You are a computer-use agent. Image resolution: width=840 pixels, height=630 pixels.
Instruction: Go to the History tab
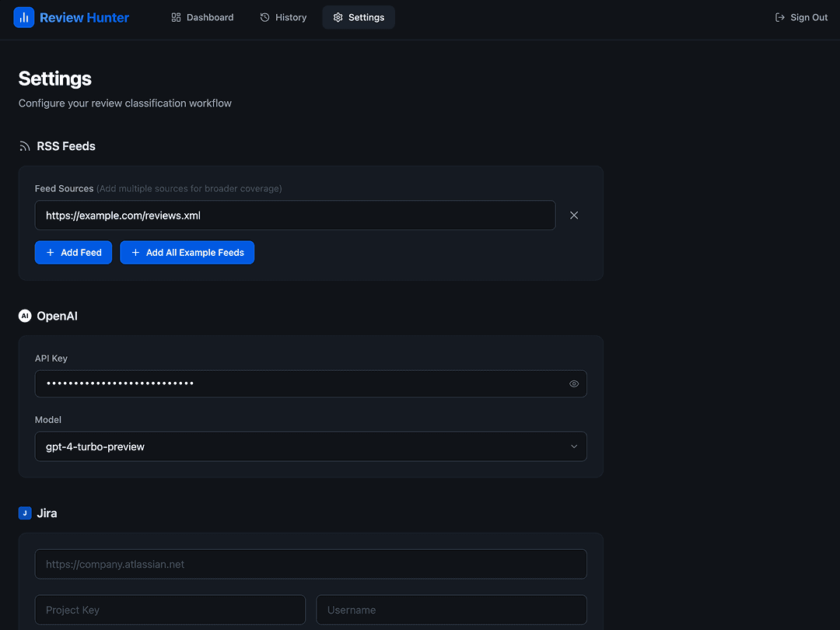click(x=283, y=18)
